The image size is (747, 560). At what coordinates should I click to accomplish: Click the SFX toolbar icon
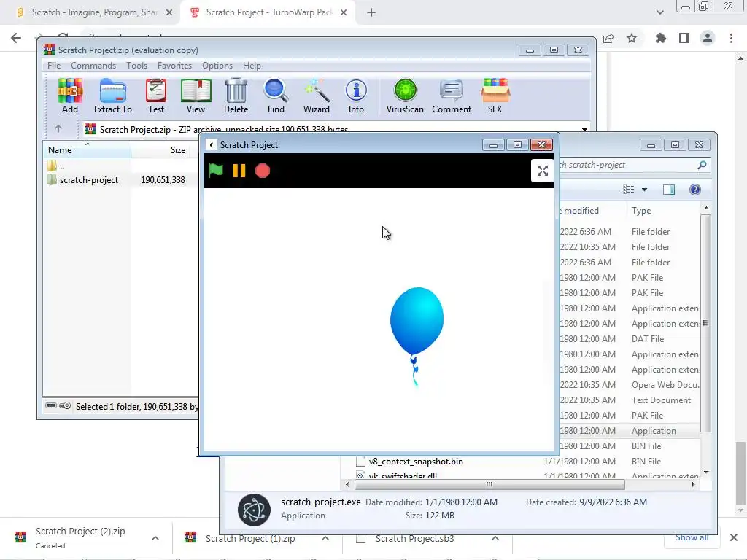coord(495,96)
